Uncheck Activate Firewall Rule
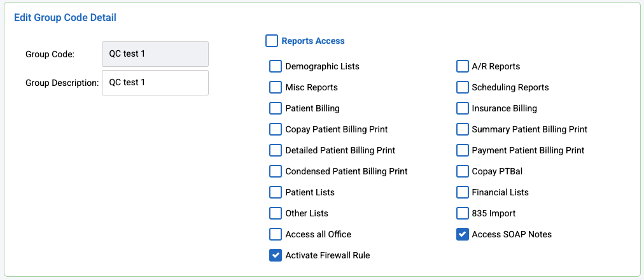Image resolution: width=644 pixels, height=280 pixels. (x=276, y=255)
